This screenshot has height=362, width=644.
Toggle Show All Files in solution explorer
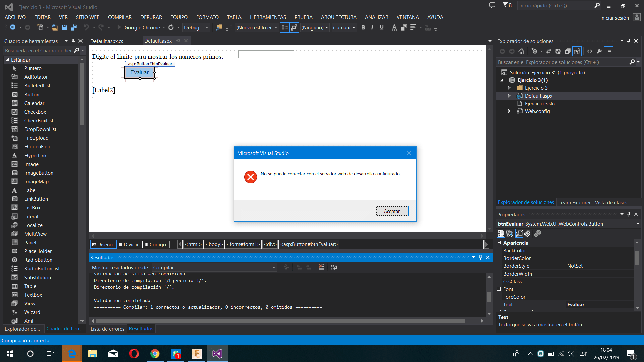pyautogui.click(x=577, y=51)
